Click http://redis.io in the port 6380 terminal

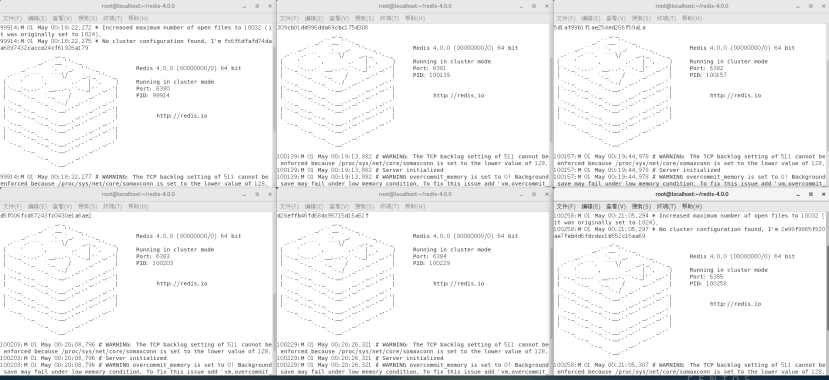[x=182, y=116]
